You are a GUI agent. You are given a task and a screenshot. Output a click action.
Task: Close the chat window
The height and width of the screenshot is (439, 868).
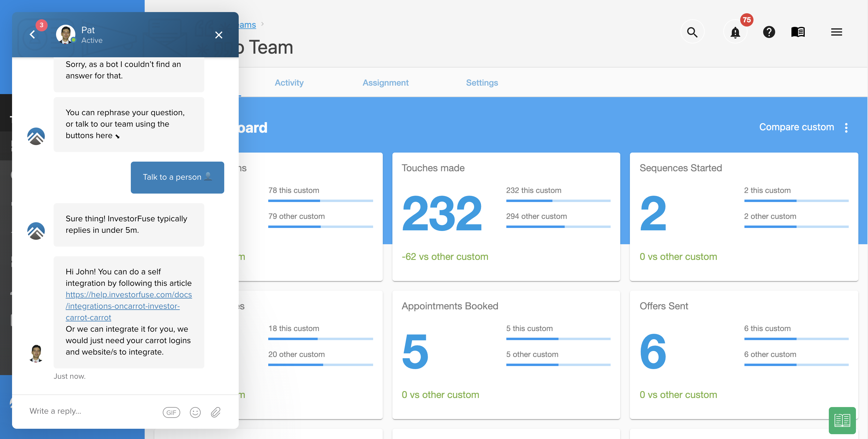click(x=219, y=35)
